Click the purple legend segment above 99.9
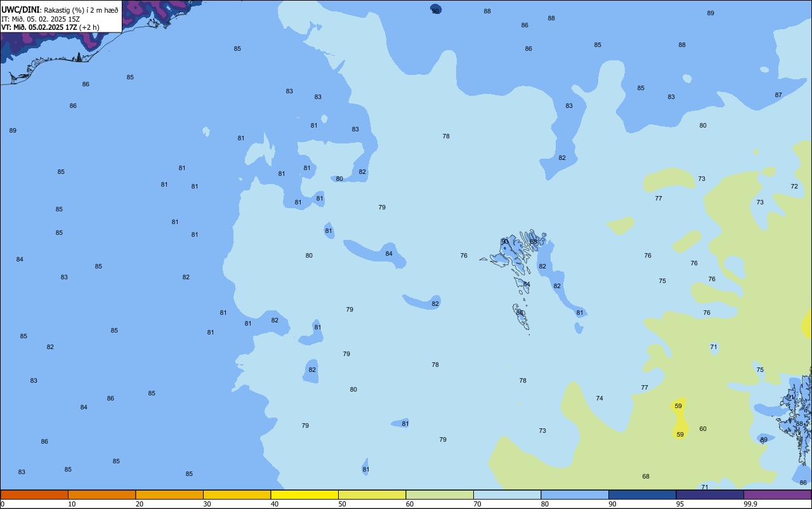812x509 pixels. [x=777, y=494]
